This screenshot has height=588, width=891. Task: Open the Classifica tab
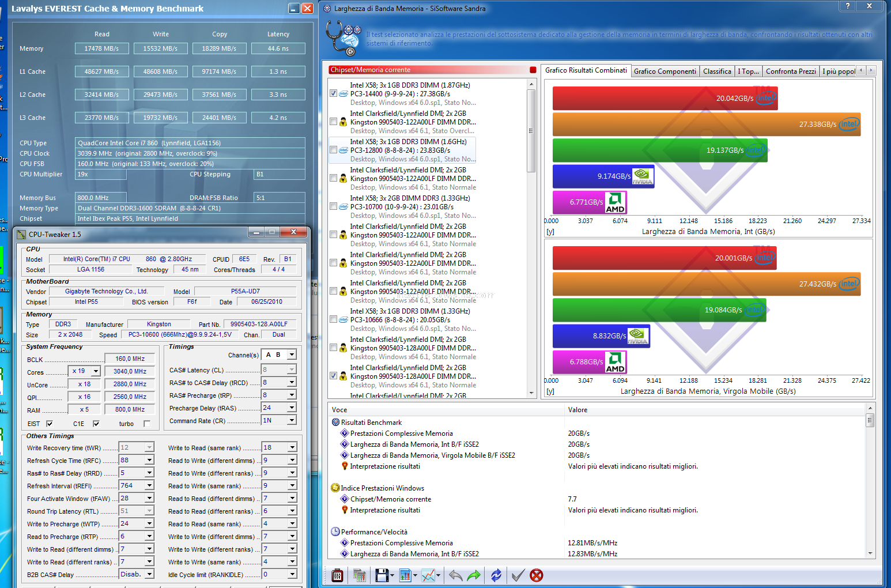pyautogui.click(x=718, y=71)
